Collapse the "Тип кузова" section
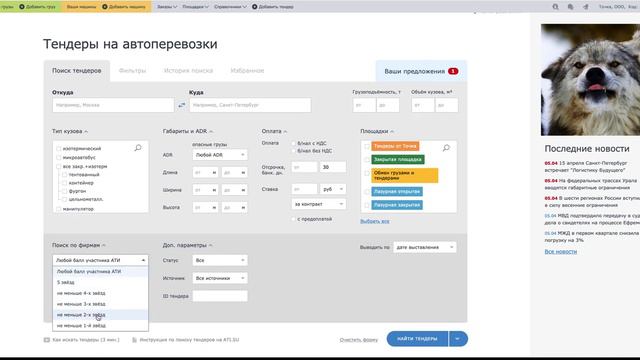The image size is (640, 360). click(x=70, y=131)
